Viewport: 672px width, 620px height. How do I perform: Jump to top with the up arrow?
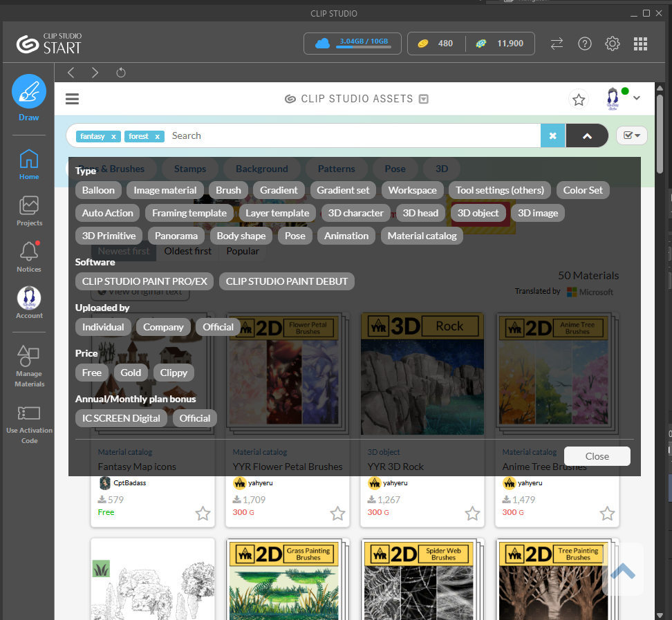click(623, 571)
